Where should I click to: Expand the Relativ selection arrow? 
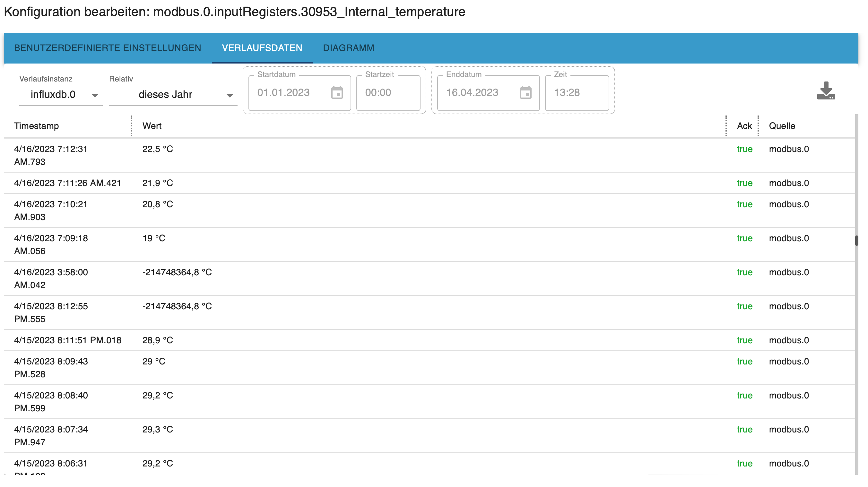pyautogui.click(x=230, y=95)
